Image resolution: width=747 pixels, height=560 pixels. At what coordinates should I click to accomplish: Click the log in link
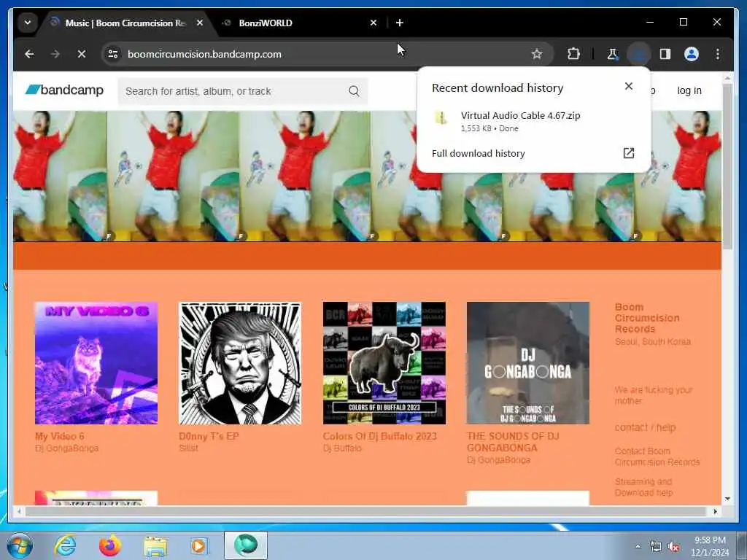point(689,90)
